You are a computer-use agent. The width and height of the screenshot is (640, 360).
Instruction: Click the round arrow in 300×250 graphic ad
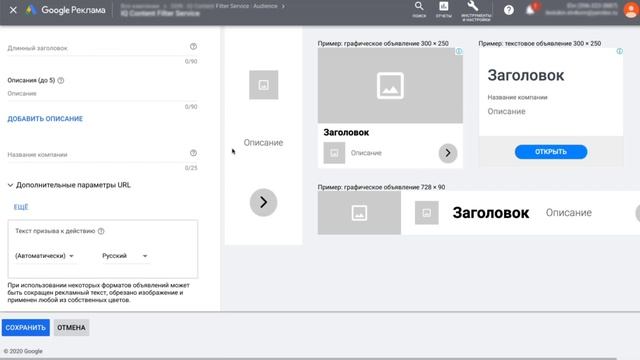[x=448, y=153]
